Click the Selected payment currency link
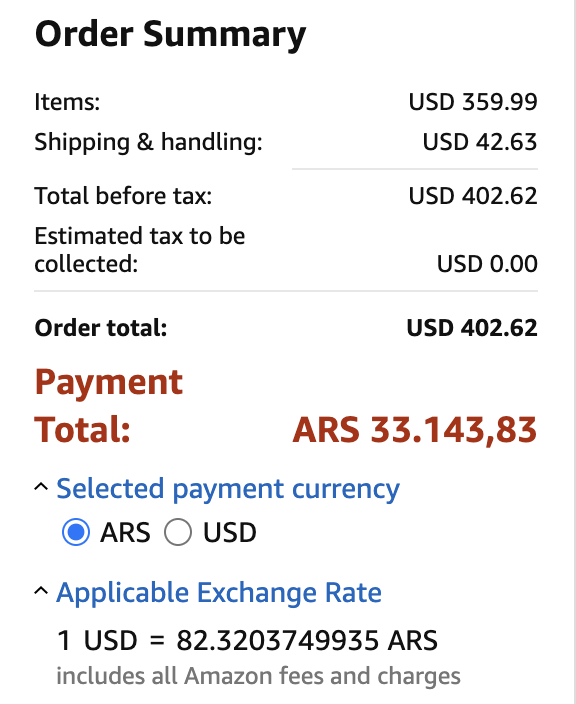The image size is (576, 704). (x=228, y=489)
